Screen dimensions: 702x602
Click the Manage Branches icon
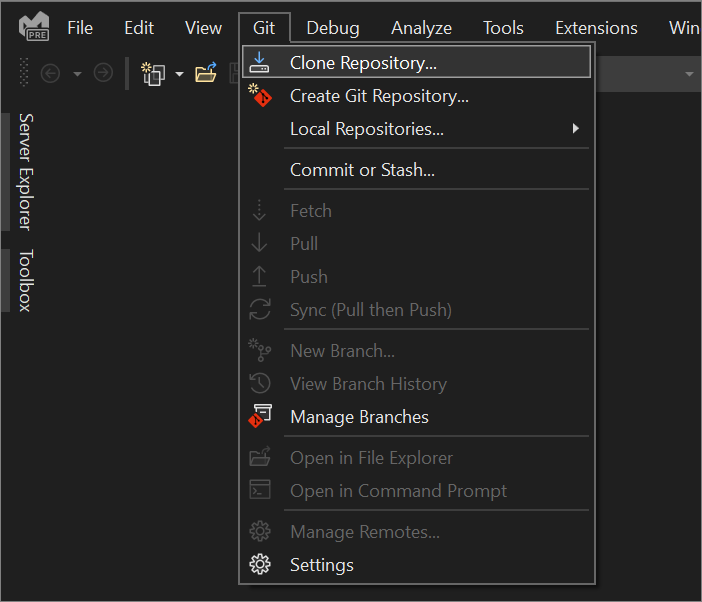(260, 417)
